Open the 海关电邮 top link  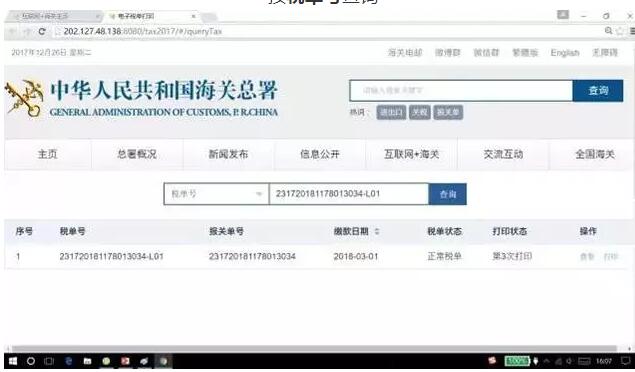pos(405,53)
